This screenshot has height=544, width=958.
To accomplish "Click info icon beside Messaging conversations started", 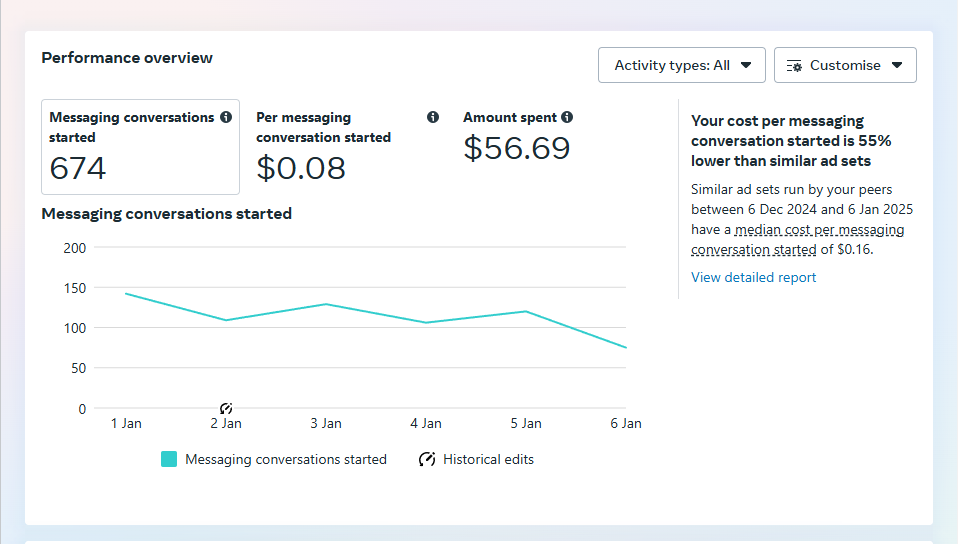I will [226, 117].
